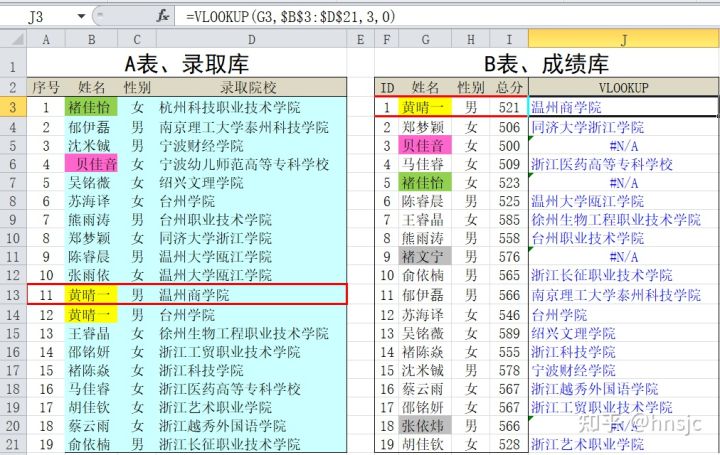
Task: Click the "总分" header cell
Action: click(509, 87)
